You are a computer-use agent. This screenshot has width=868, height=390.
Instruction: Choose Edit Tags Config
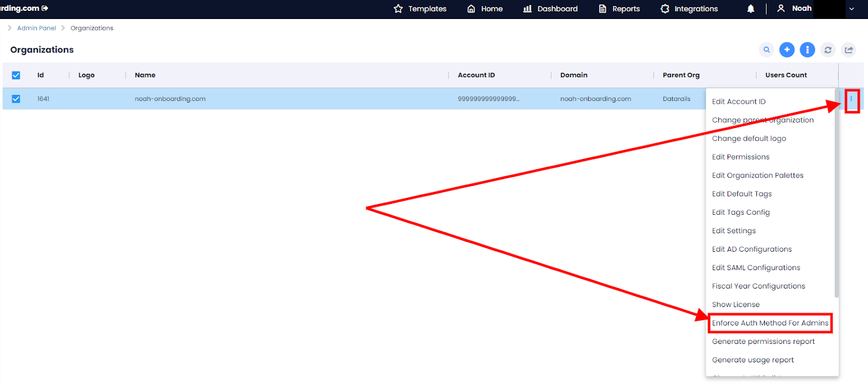point(741,212)
